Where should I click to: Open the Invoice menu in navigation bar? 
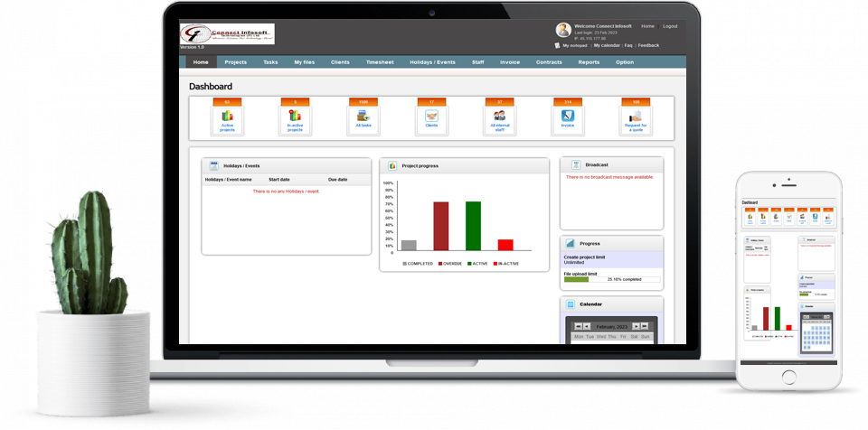coord(510,62)
